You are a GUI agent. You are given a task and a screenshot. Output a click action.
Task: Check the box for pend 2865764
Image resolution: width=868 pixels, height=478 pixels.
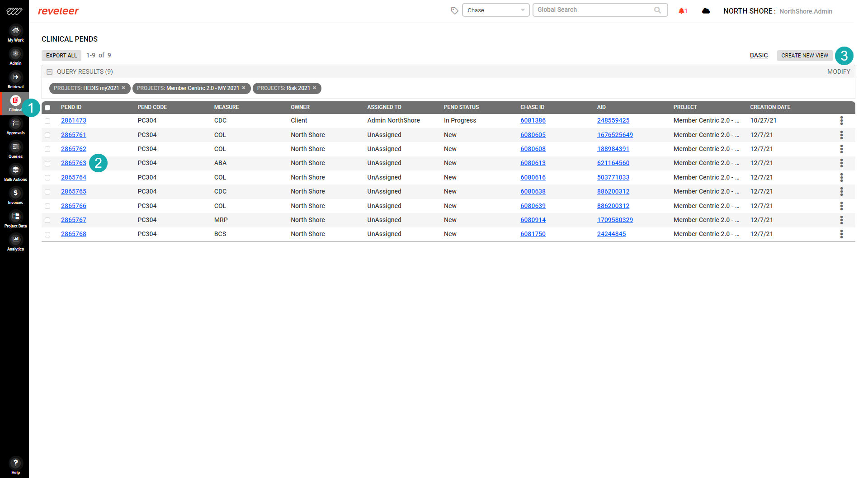tap(47, 178)
